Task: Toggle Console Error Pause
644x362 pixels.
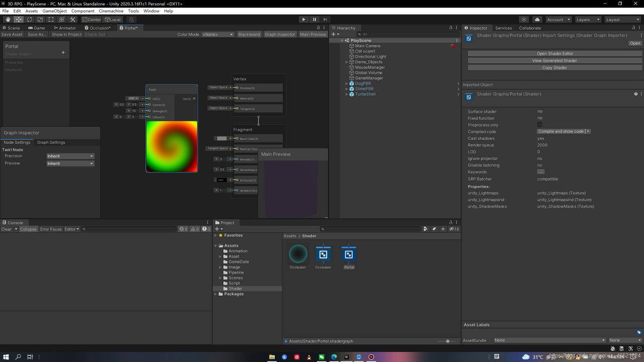Action: click(x=51, y=229)
